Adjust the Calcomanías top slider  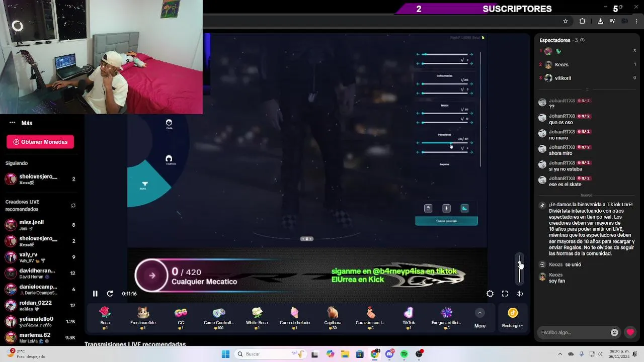click(x=445, y=84)
